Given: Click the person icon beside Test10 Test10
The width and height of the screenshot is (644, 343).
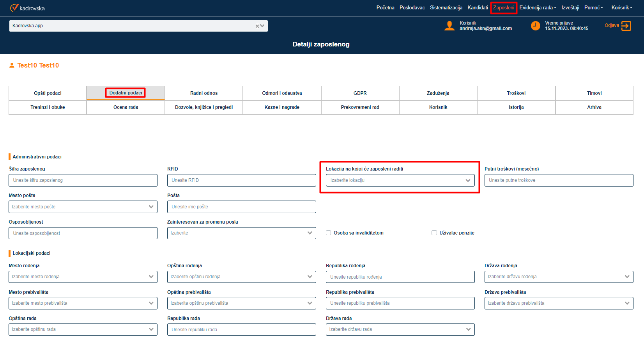Looking at the screenshot, I should tap(12, 66).
